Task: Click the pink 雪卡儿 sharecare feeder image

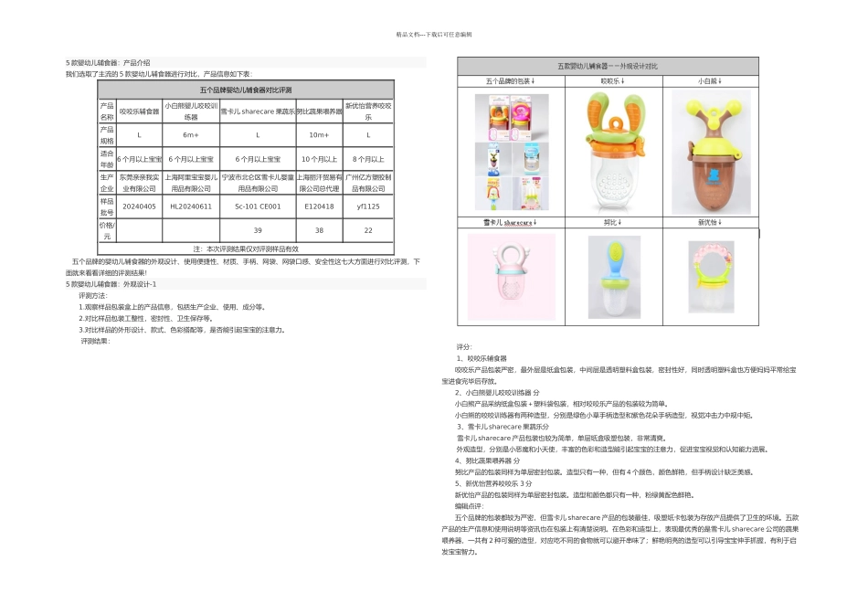Action: [511, 277]
